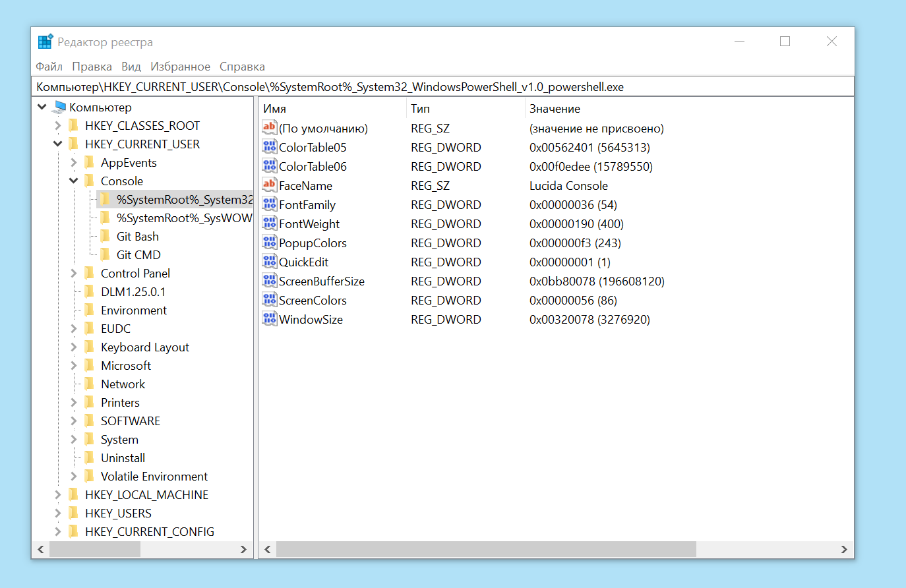The width and height of the screenshot is (906, 588).
Task: Click the string icon of (По умолчанию)
Action: pos(270,128)
